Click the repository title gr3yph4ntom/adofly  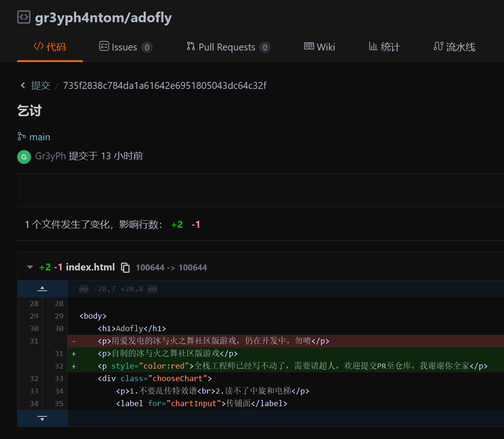[103, 18]
